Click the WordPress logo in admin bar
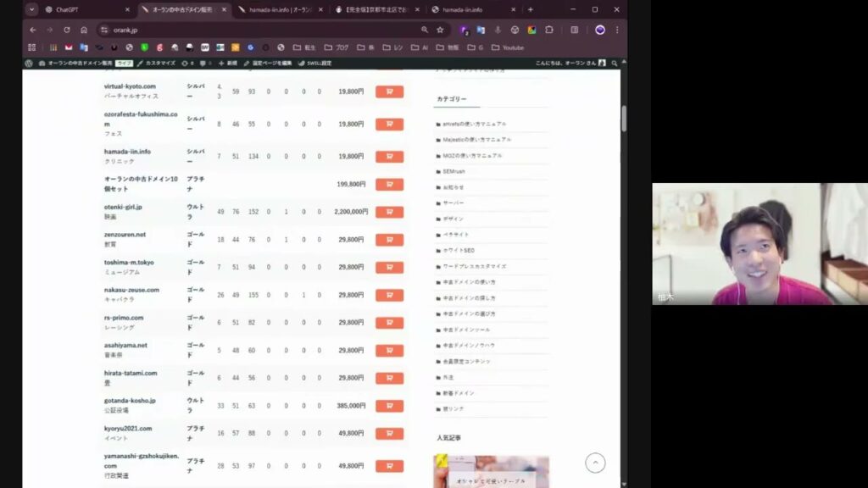This screenshot has height=488, width=868. (29, 64)
